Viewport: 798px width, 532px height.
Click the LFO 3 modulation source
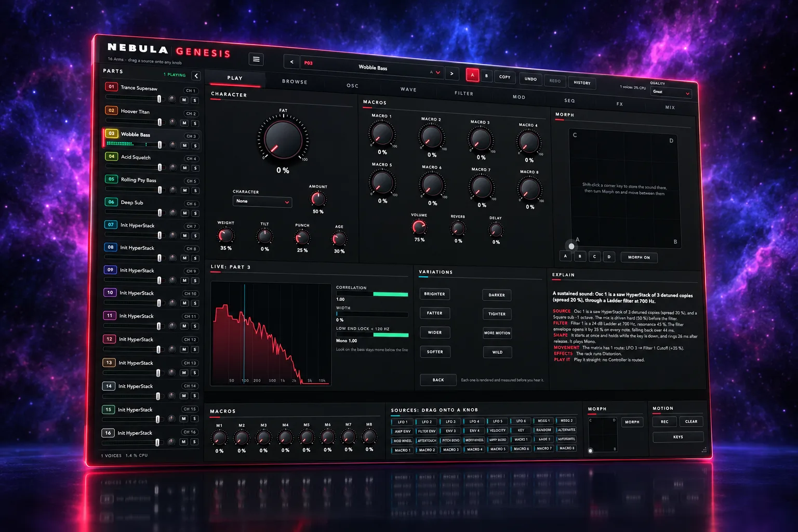[x=450, y=422]
